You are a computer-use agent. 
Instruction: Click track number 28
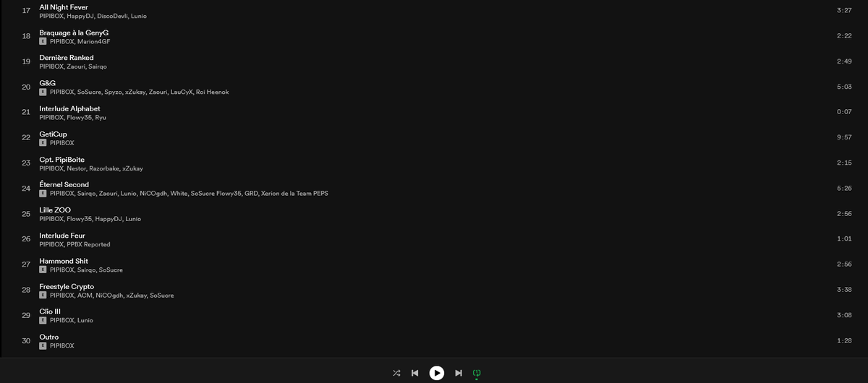click(26, 290)
